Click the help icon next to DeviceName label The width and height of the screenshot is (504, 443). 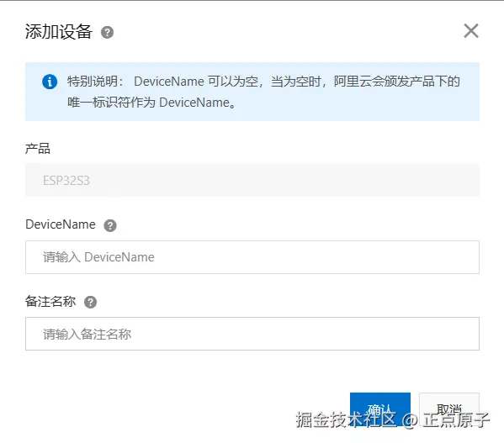click(110, 225)
